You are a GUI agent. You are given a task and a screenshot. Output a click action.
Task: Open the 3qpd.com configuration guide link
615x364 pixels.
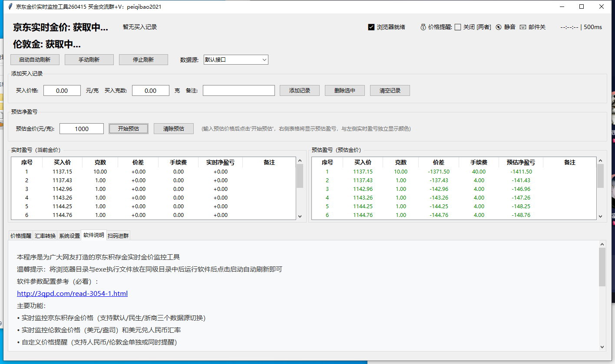coord(72,294)
